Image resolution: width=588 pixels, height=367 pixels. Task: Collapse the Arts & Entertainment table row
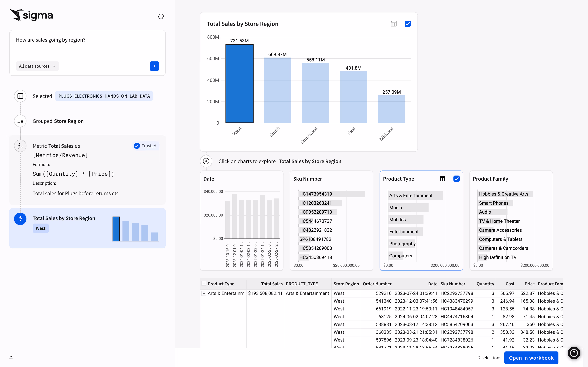[204, 293]
